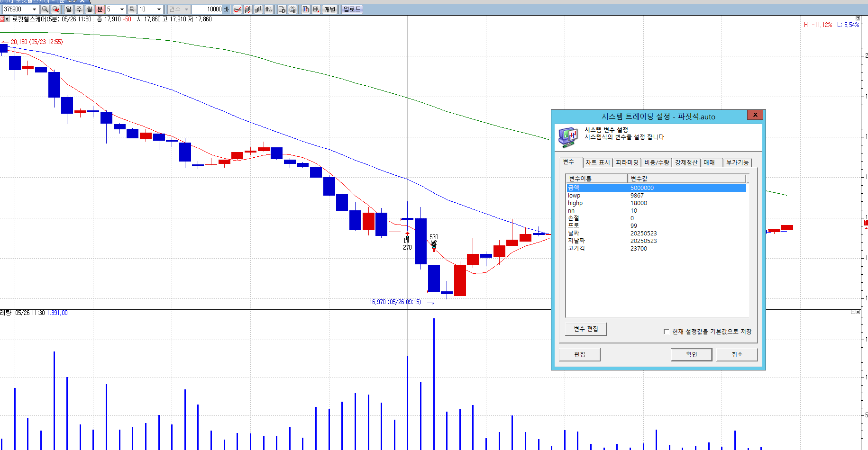Click the 변수 편집 button

point(586,329)
